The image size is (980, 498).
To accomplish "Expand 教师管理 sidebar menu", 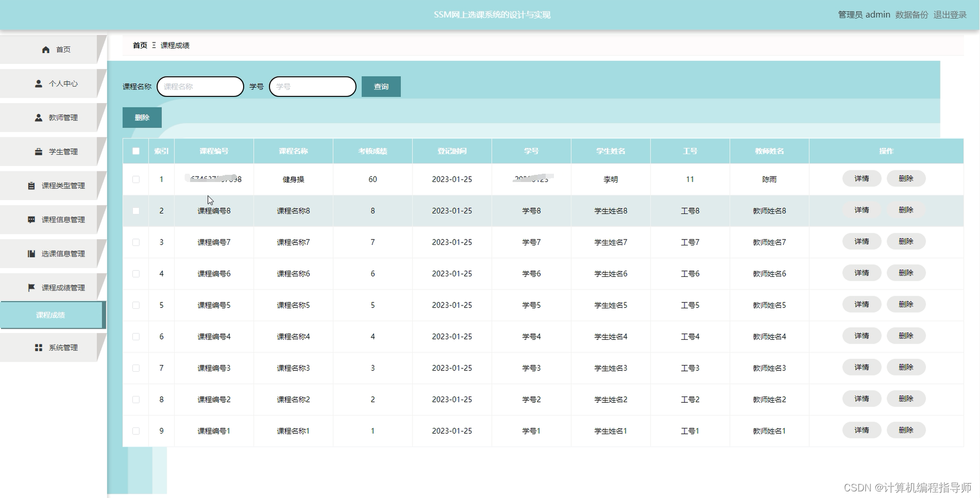I will point(52,117).
